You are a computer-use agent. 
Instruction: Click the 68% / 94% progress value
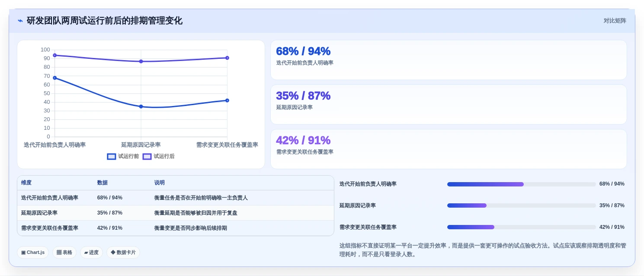pyautogui.click(x=612, y=184)
